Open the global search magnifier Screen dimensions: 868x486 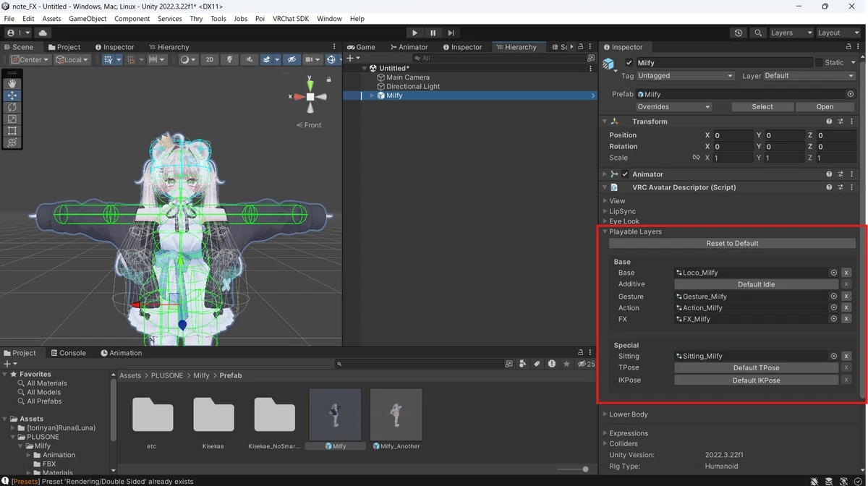click(757, 33)
